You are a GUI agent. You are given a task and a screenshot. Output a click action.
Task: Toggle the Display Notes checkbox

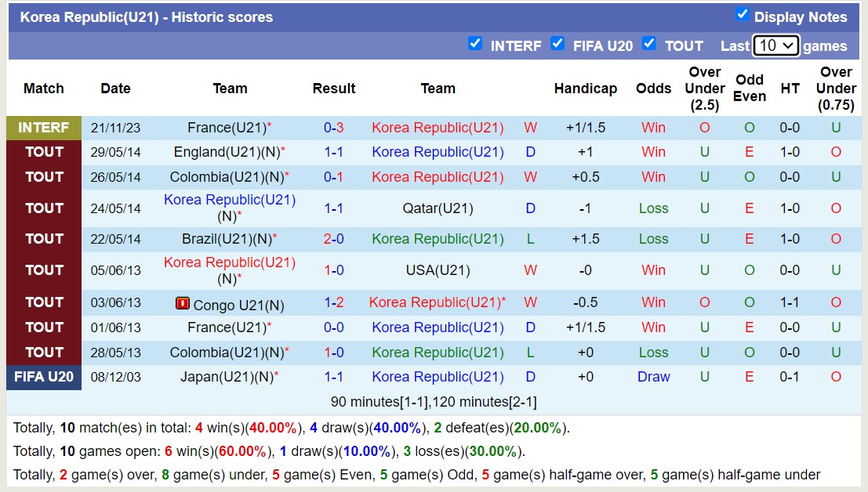tap(743, 14)
